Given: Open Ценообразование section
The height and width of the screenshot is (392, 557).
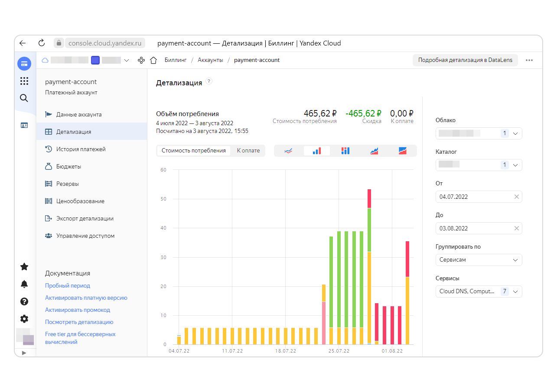Looking at the screenshot, I should (x=92, y=201).
